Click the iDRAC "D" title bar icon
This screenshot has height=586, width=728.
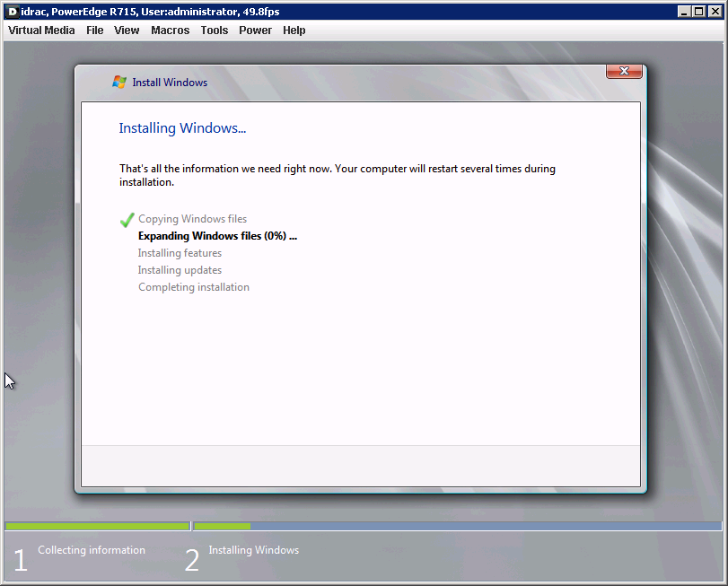point(12,11)
